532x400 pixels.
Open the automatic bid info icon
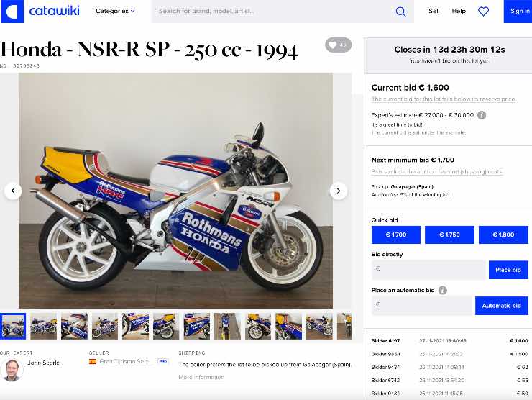442,290
